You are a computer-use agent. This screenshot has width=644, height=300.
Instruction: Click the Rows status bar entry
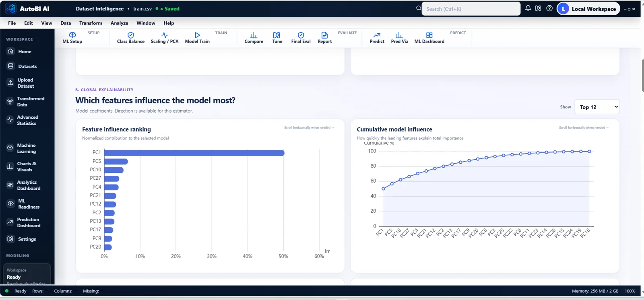[x=40, y=291]
